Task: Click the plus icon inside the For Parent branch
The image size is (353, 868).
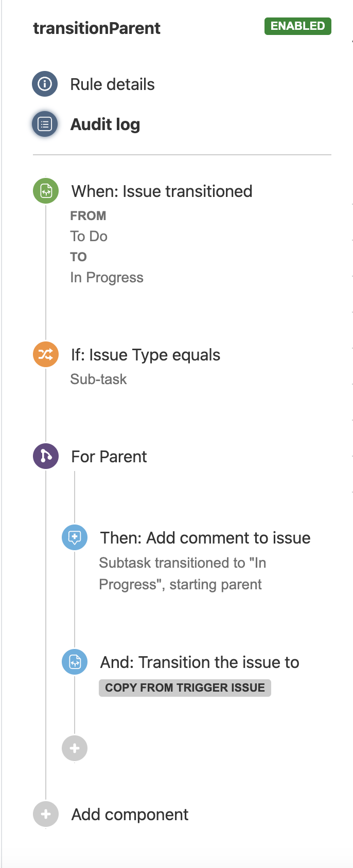Action: 75,748
